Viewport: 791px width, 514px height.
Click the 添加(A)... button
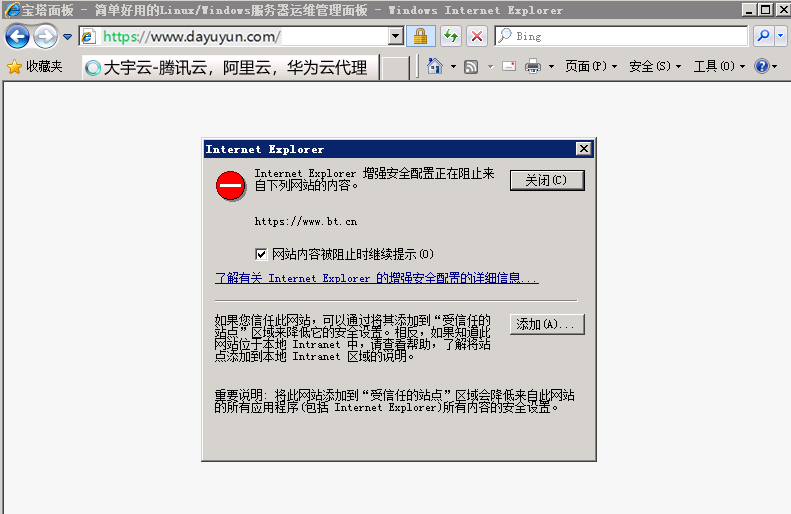click(547, 324)
